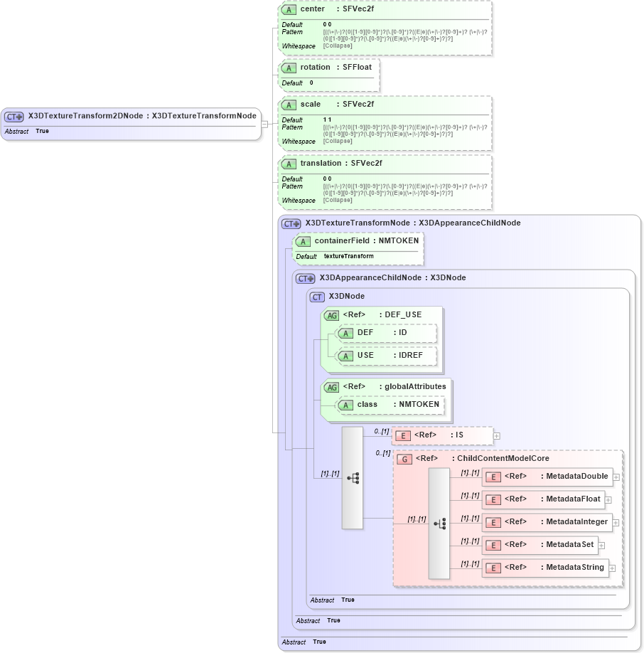Click the G icon of ChildContentModelCore
Image resolution: width=644 pixels, height=653 pixels.
pyautogui.click(x=404, y=460)
